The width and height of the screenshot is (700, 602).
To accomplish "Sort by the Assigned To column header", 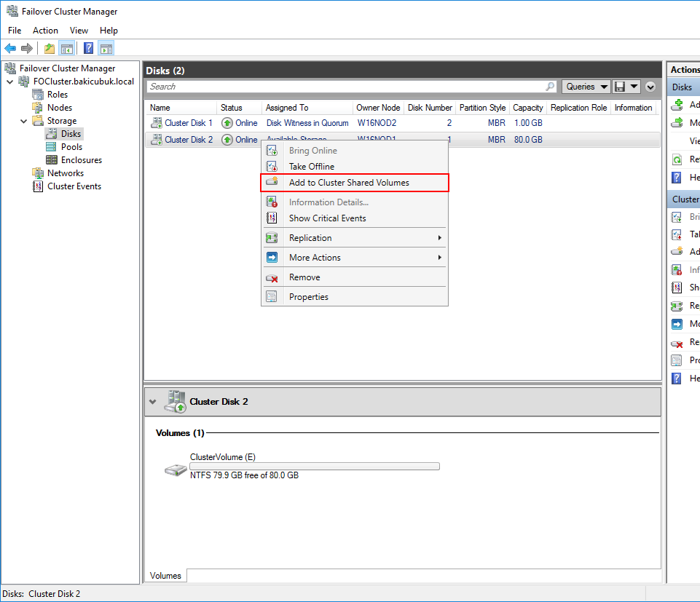I will tap(307, 108).
